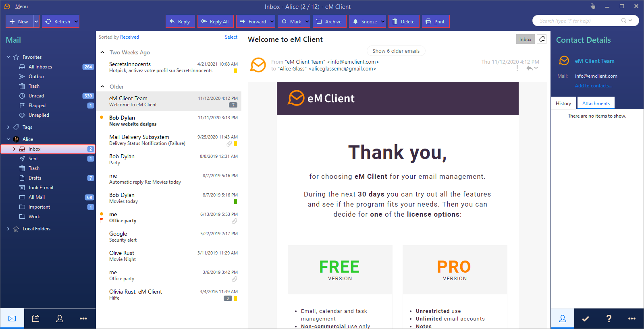Click the Add to contacts link
The width and height of the screenshot is (644, 329).
593,86
